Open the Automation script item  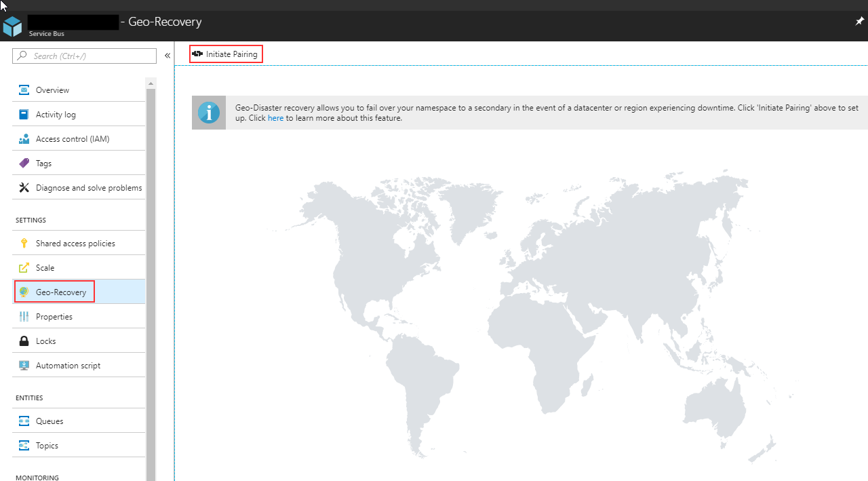point(79,365)
